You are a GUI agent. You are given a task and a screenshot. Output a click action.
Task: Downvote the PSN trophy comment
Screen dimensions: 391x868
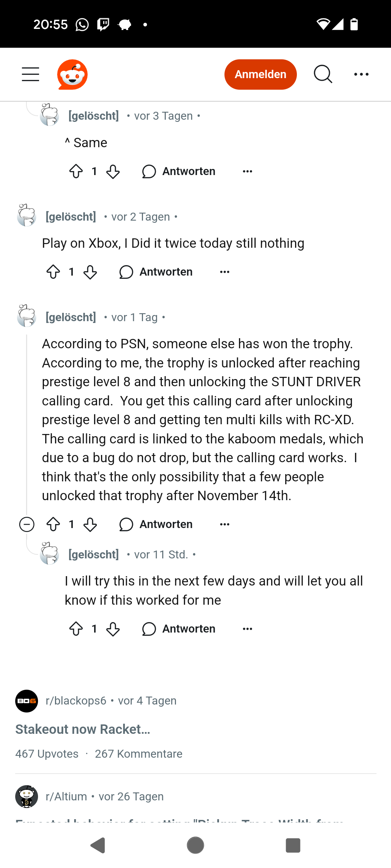90,524
